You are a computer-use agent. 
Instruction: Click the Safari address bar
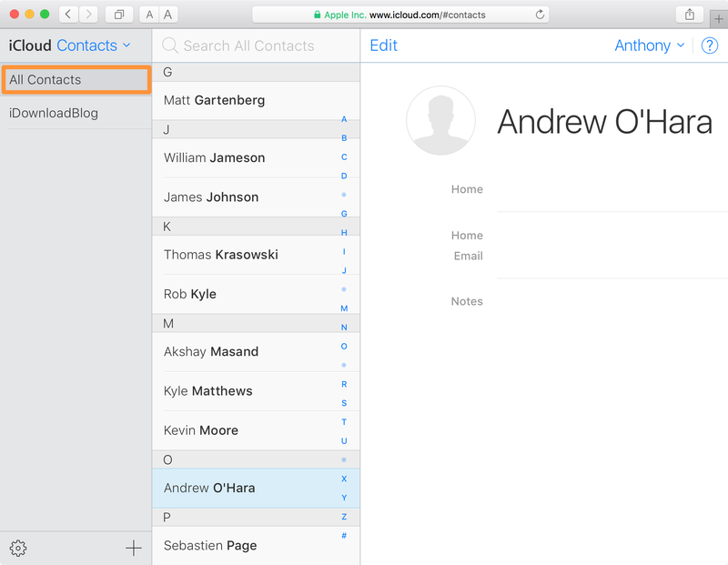click(400, 15)
